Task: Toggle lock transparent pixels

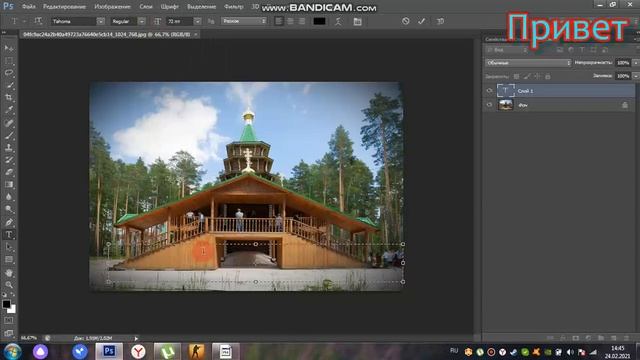Action: (517, 76)
